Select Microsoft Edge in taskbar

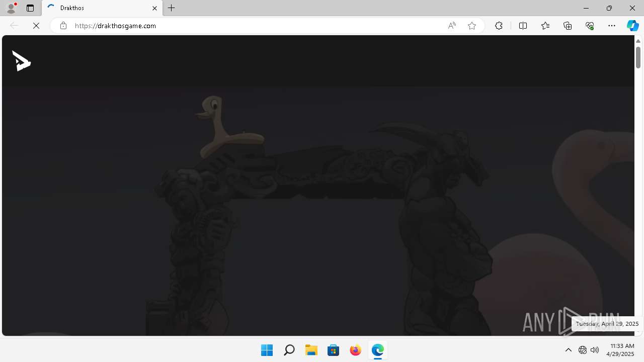377,350
